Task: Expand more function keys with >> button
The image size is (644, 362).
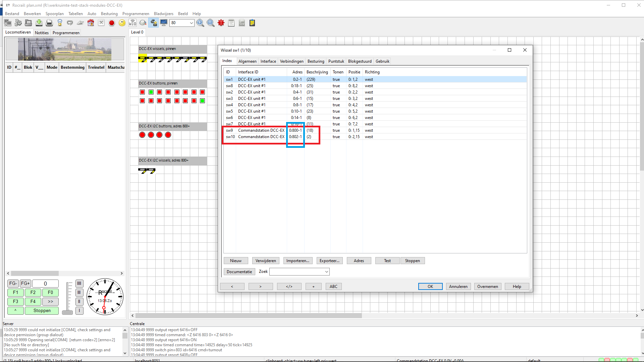Action: [50, 301]
